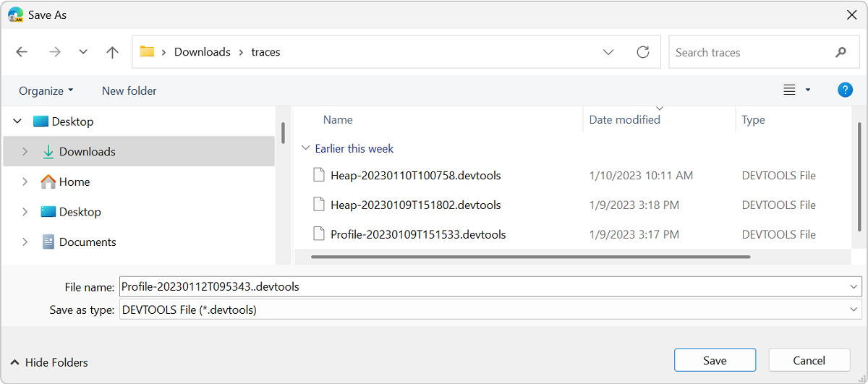This screenshot has height=384, width=868.
Task: Select Profile-20230109T151533.devtools file
Action: pyautogui.click(x=418, y=234)
